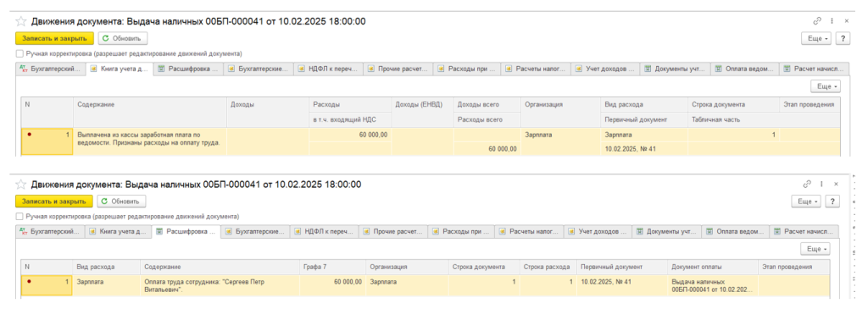The image size is (868, 320).
Task: Click the favorite star in the top window
Action: pos(21,21)
